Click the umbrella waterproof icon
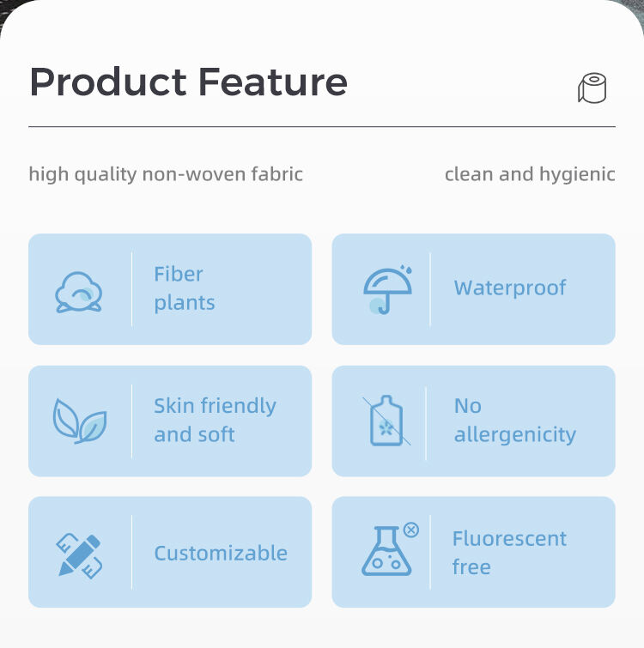 [387, 289]
